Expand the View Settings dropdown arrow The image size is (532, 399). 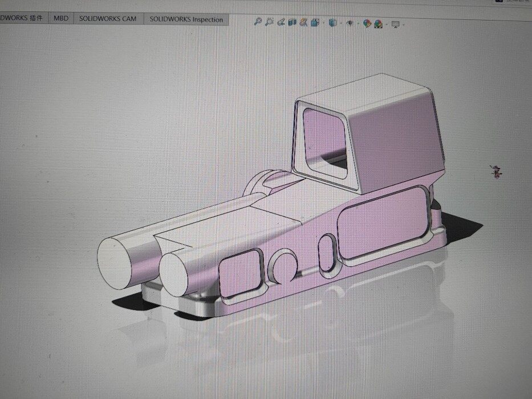pos(403,25)
